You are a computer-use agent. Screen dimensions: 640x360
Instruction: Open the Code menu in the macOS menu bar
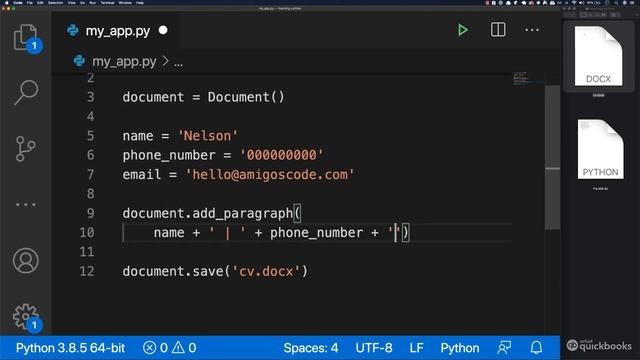(x=18, y=3)
